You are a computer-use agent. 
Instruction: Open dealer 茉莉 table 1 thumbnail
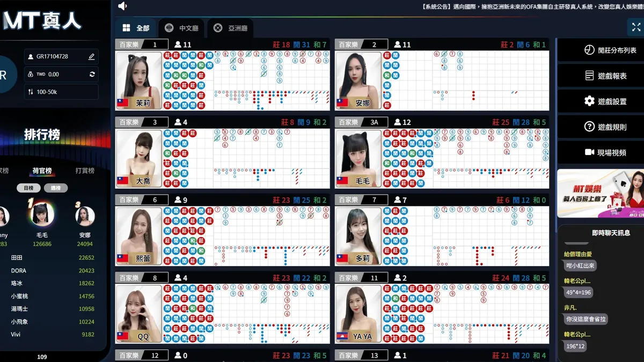point(139,81)
